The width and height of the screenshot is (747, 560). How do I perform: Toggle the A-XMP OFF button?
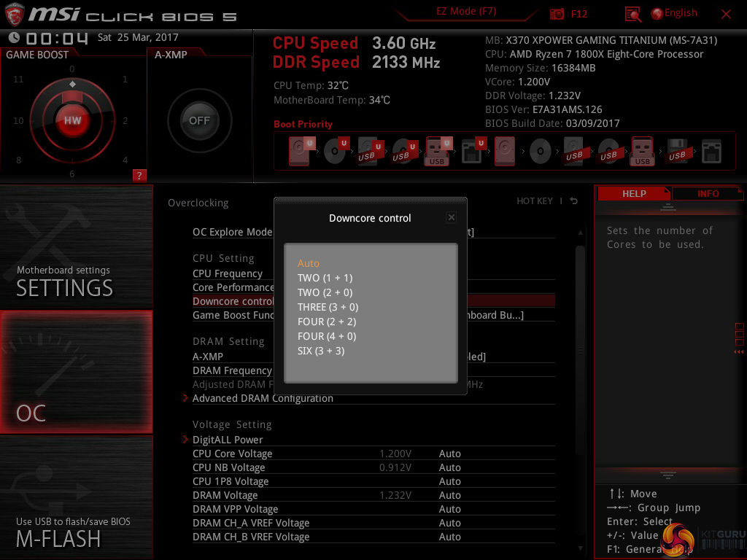[199, 120]
